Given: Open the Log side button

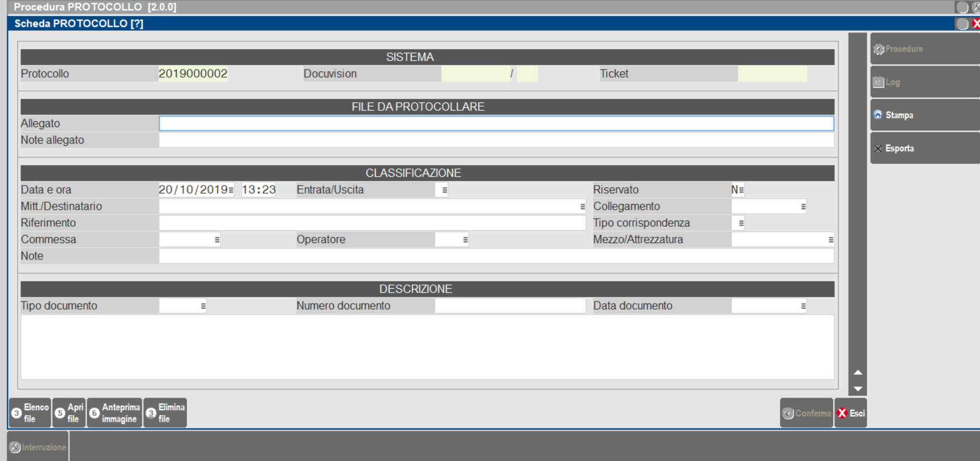Looking at the screenshot, I should (924, 82).
